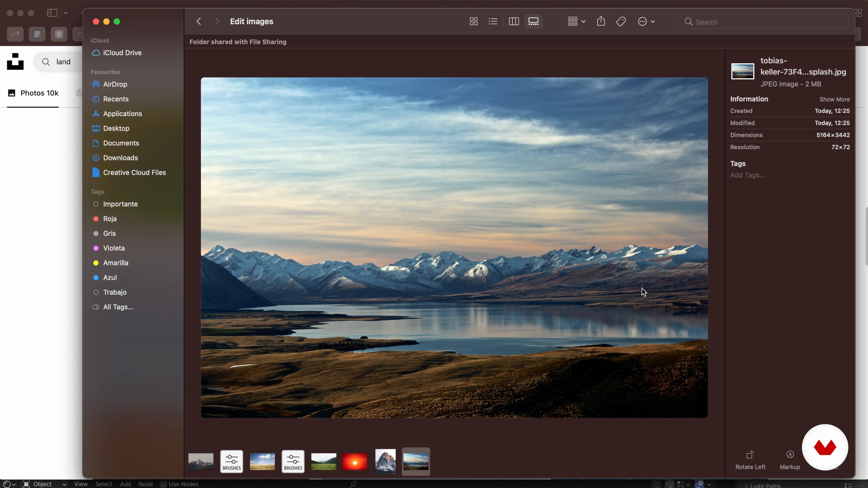
Task: Open Blender Add menu
Action: point(125,484)
